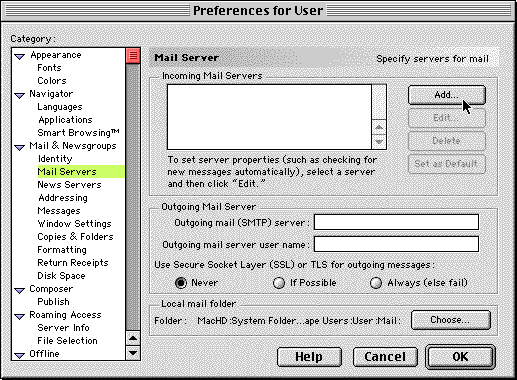Image resolution: width=517 pixels, height=380 pixels.
Task: Select Formatting preferences
Action: 62,250
